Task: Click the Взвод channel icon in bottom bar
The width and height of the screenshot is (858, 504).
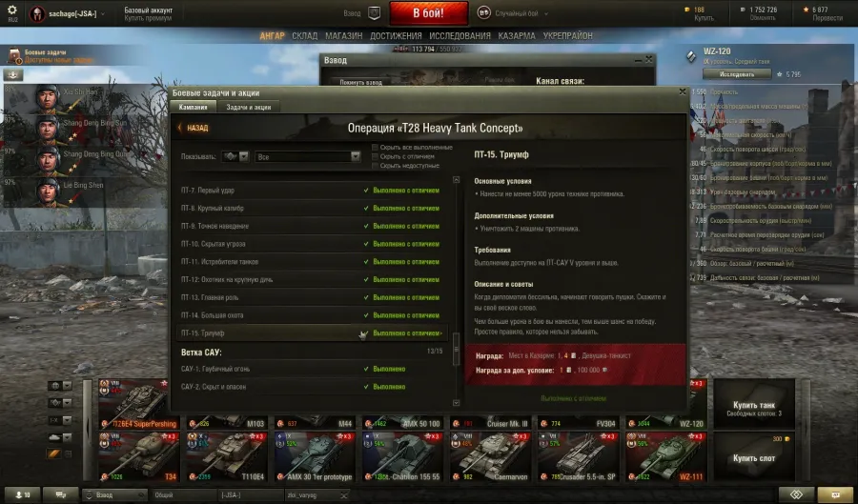Action: [x=90, y=495]
